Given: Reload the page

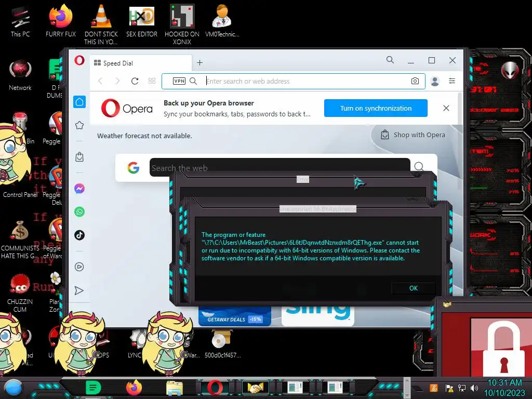Looking at the screenshot, I should click(135, 81).
